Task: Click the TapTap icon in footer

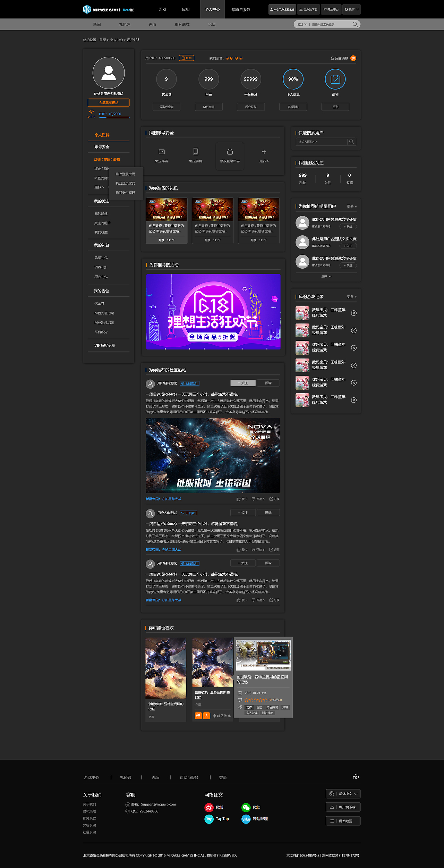Action: coord(209,819)
